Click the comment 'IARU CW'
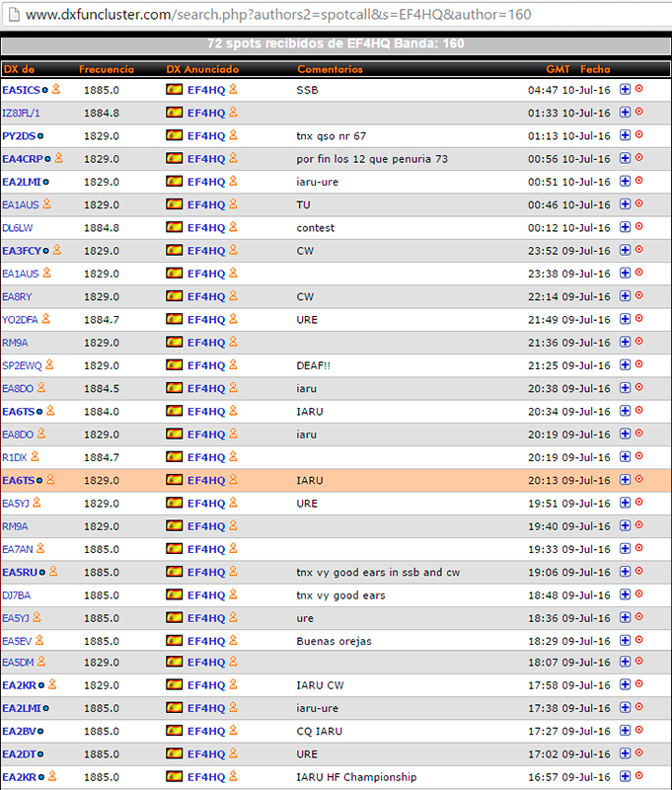The height and width of the screenshot is (790, 672). click(x=320, y=685)
